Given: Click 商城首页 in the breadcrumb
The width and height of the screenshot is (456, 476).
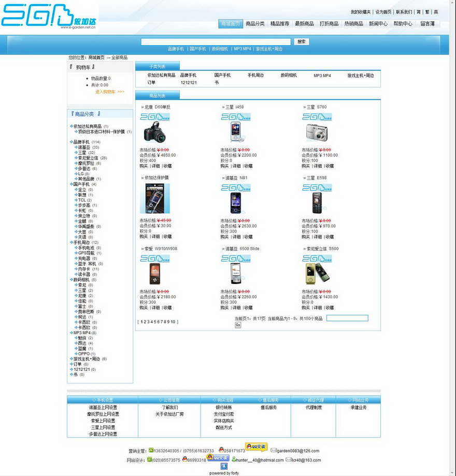Looking at the screenshot, I should 96,57.
